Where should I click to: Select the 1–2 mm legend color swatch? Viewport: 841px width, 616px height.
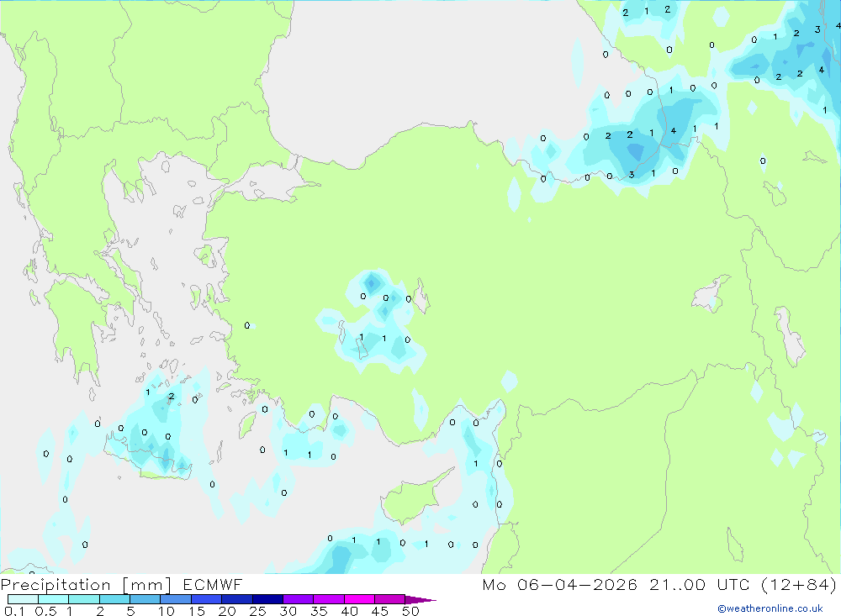tap(84, 599)
